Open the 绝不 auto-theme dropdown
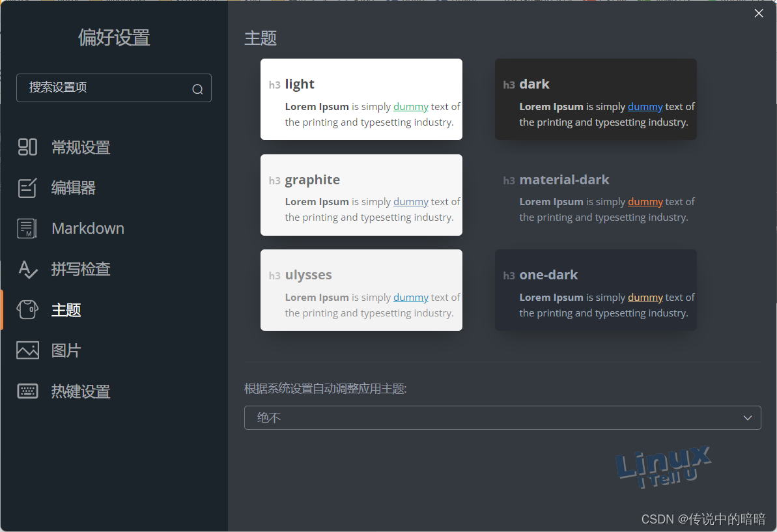Image resolution: width=777 pixels, height=532 pixels. coord(502,417)
